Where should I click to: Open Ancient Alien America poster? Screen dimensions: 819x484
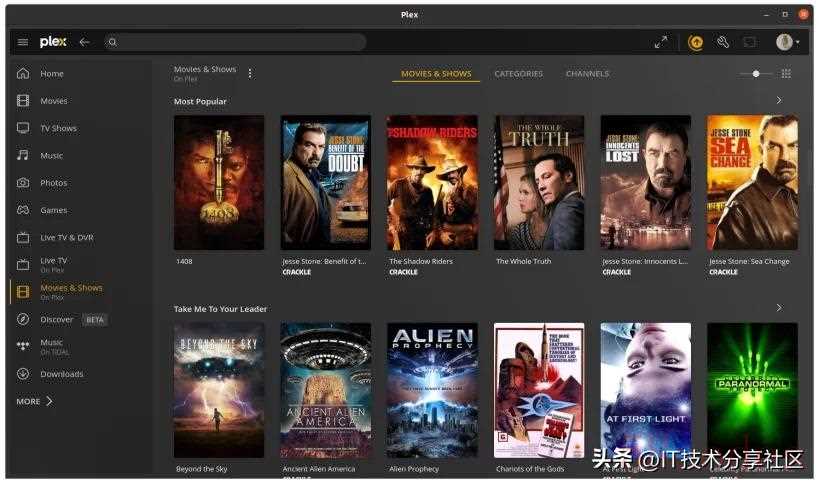coord(325,391)
